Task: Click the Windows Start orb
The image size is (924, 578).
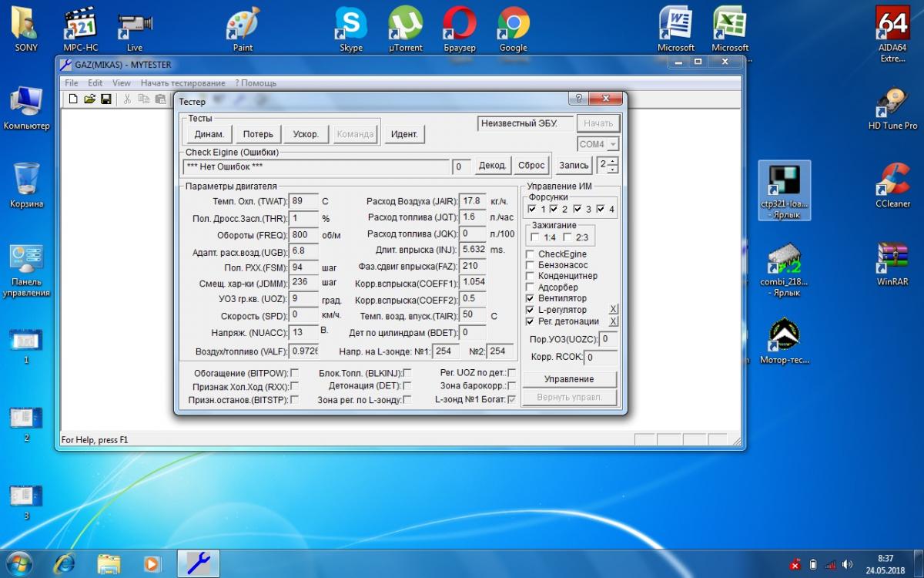Action: point(20,563)
